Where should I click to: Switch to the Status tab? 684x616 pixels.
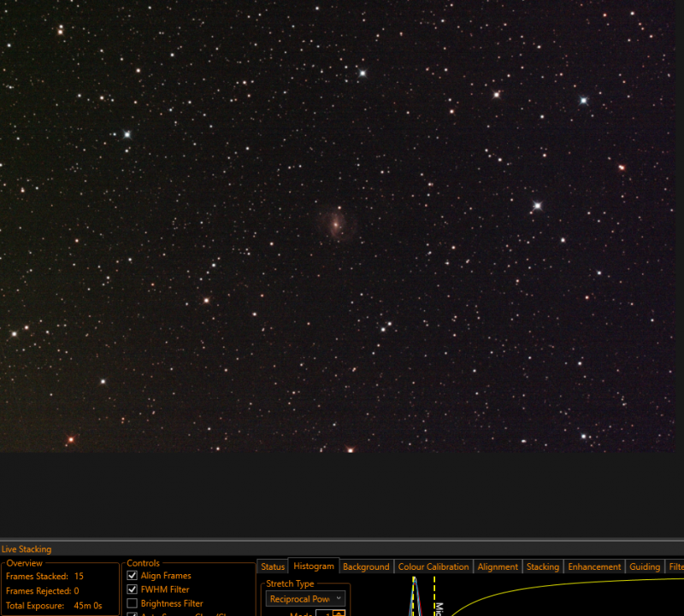[x=273, y=566]
